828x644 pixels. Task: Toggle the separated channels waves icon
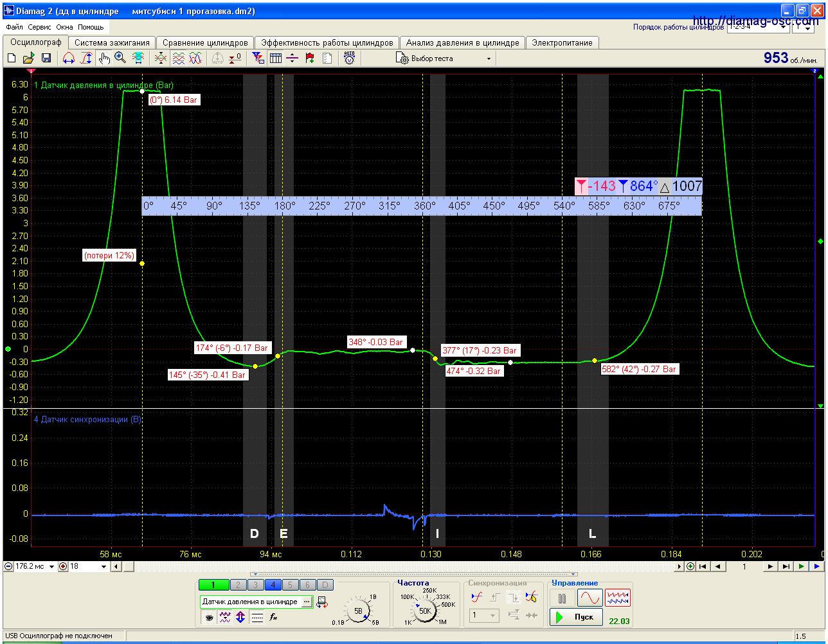179,58
